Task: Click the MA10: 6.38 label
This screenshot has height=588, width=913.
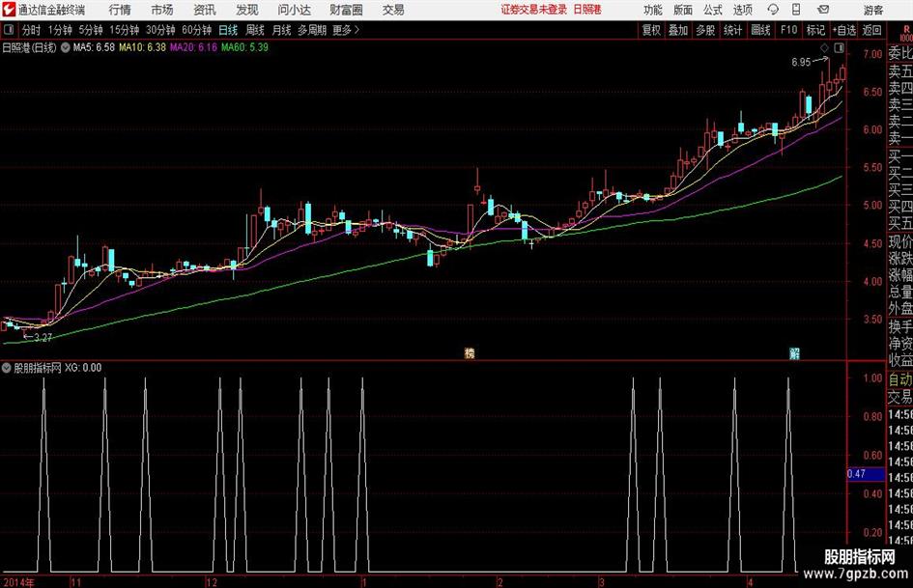Action: point(142,47)
